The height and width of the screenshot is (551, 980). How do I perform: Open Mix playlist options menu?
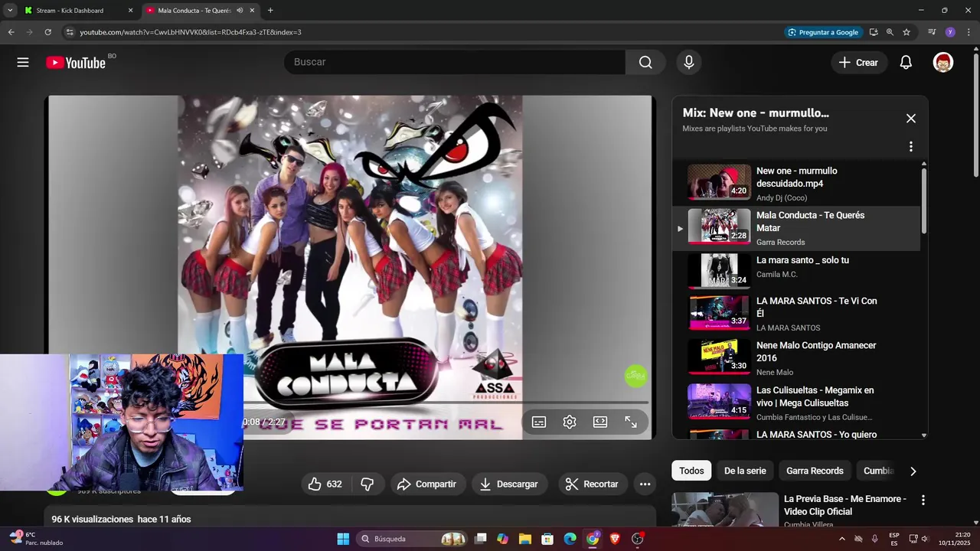pyautogui.click(x=911, y=146)
